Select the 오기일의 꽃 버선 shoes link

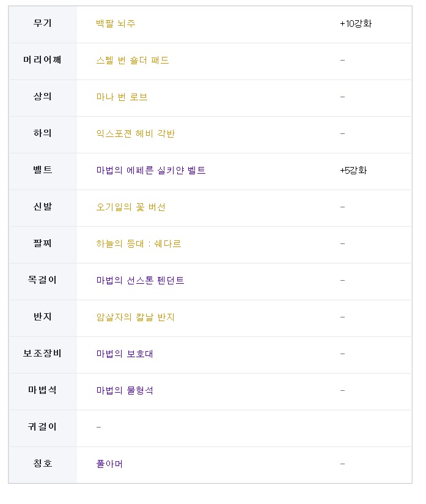(x=131, y=207)
